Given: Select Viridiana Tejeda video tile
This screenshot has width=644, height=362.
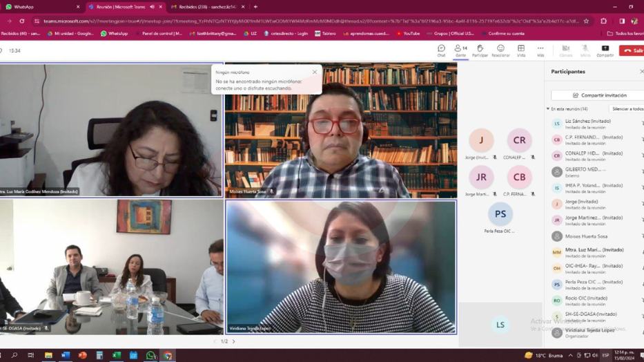Looking at the screenshot, I should pyautogui.click(x=341, y=267).
